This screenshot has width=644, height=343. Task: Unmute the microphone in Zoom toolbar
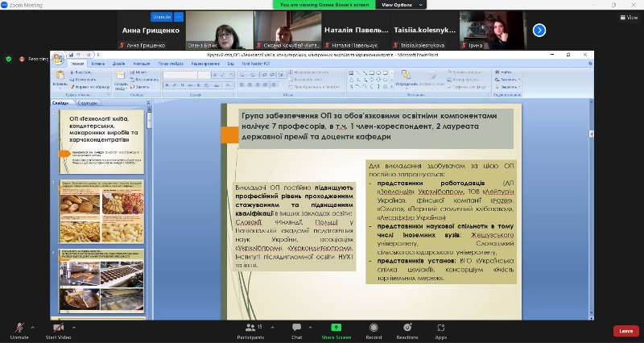pos(18,327)
